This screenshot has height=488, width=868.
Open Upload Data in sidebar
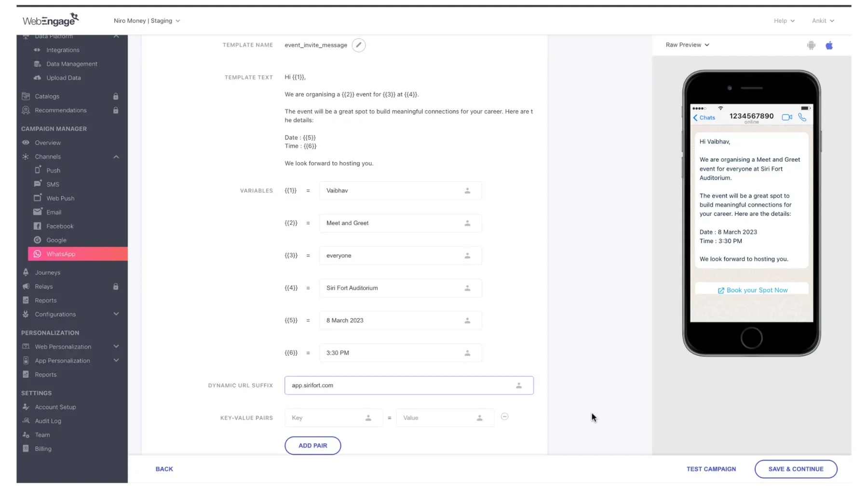click(x=63, y=78)
